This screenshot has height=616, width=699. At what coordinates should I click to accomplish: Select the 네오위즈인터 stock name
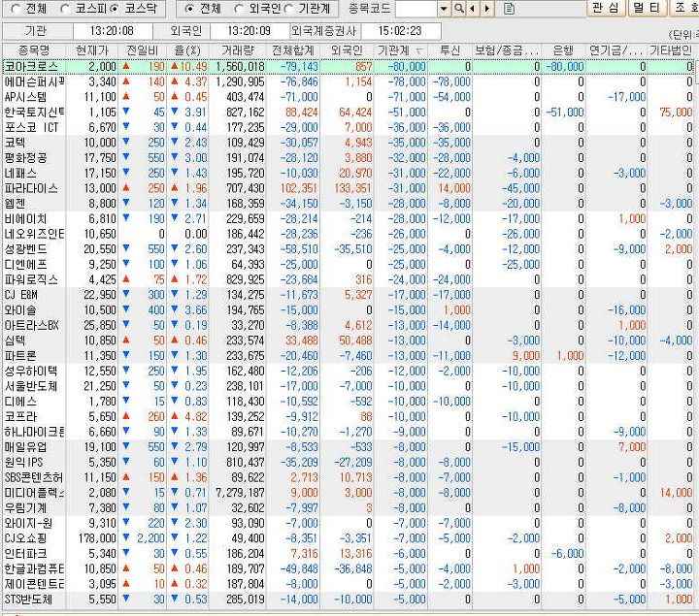[34, 234]
